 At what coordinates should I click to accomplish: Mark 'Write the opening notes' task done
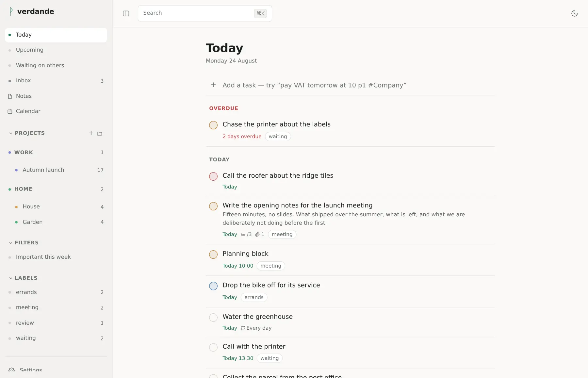[213, 206]
